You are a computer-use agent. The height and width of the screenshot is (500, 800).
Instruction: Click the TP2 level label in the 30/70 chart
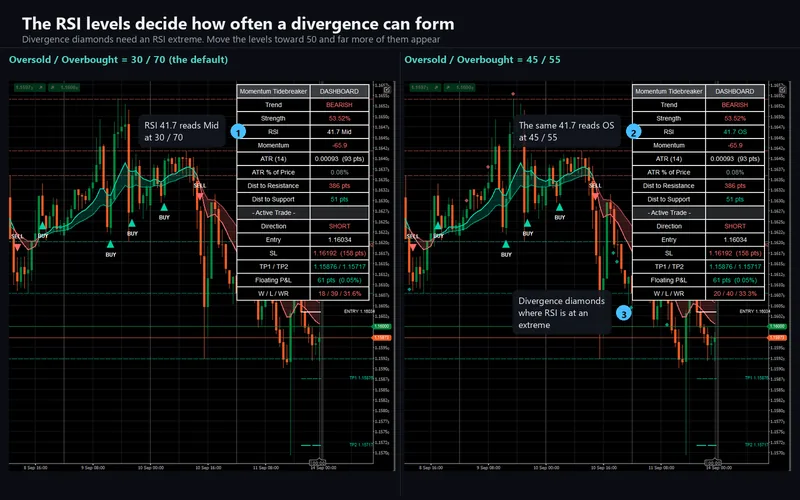click(x=361, y=445)
